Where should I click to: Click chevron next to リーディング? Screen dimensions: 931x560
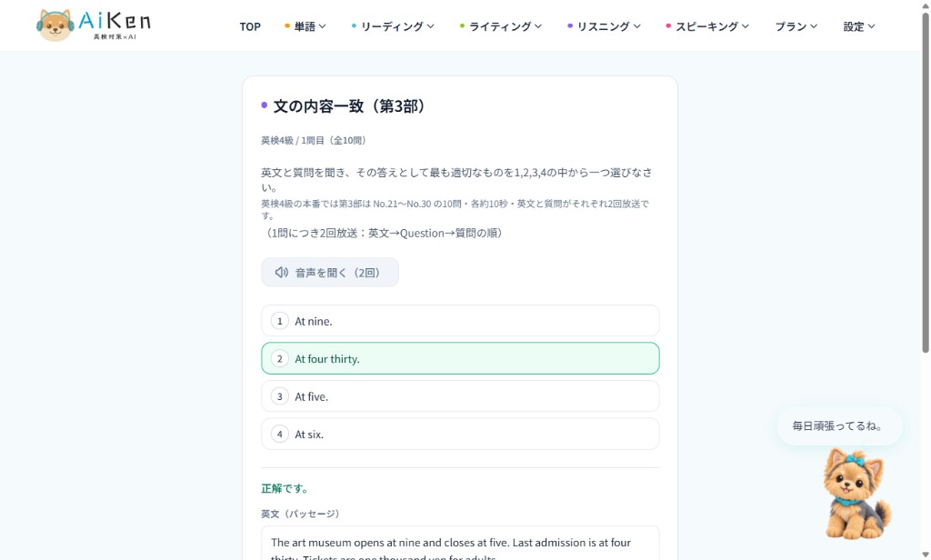[x=430, y=26]
